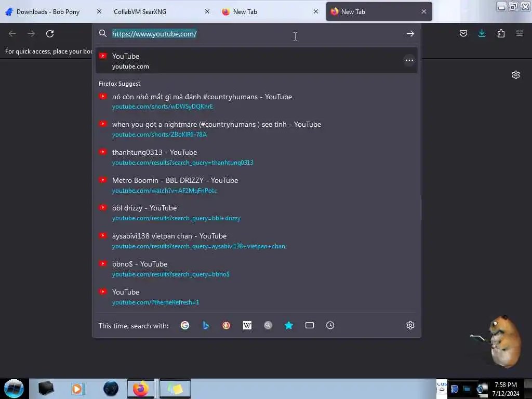The image size is (532, 399).
Task: Search bookmarks using the star icon
Action: click(x=289, y=325)
